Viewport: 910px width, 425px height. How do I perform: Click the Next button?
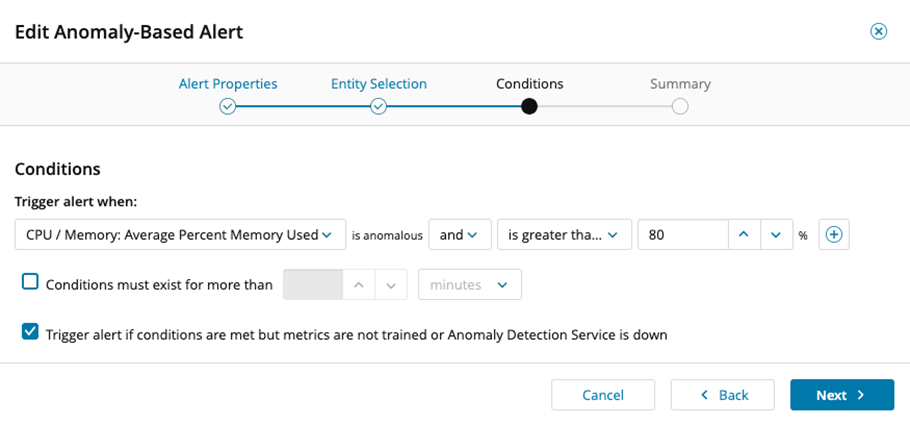841,395
